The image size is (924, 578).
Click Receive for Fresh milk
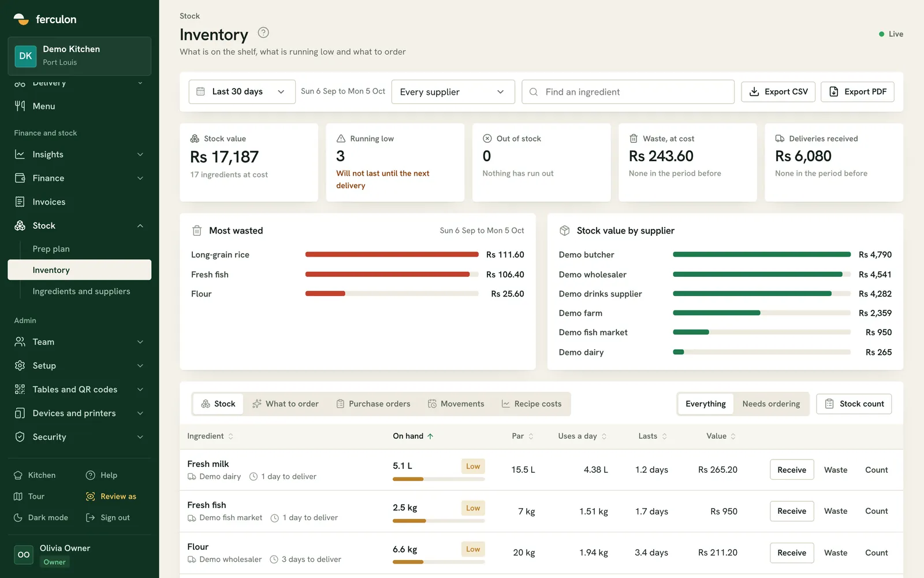[x=792, y=469]
